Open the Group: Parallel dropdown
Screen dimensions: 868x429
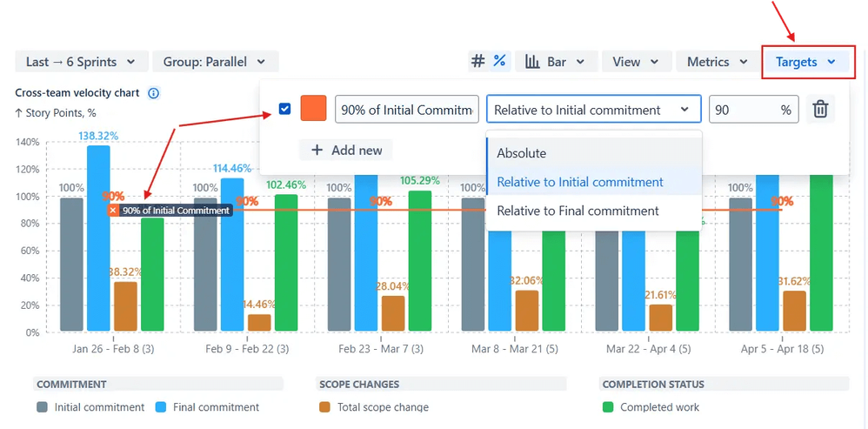pos(215,62)
